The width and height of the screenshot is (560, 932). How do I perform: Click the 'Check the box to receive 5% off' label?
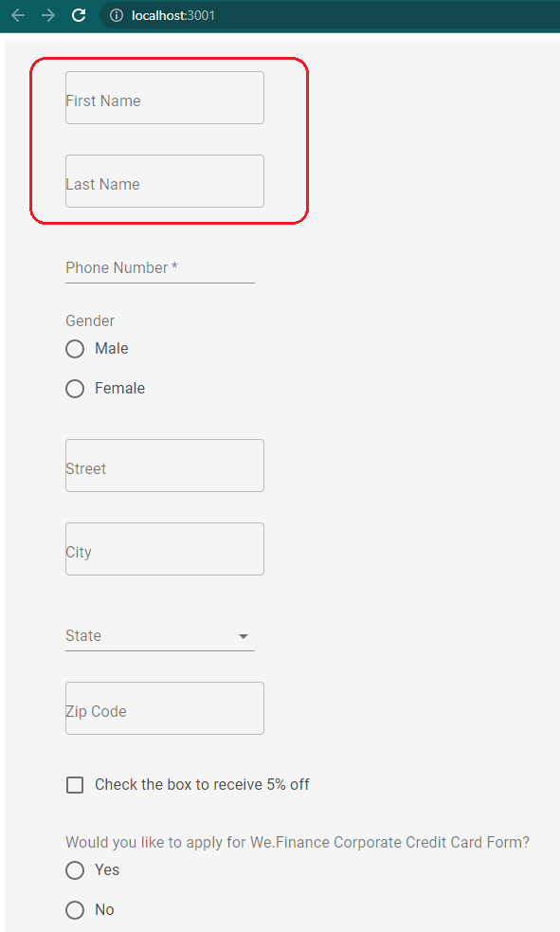click(202, 785)
